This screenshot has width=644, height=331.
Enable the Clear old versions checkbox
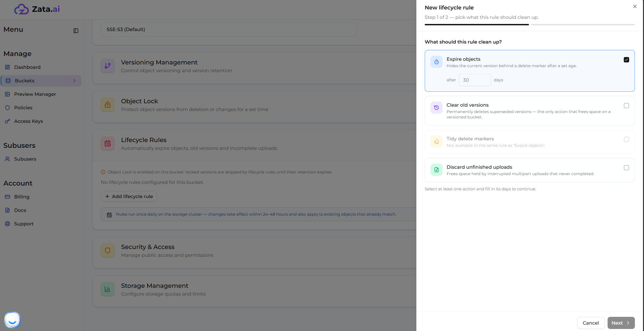[x=626, y=106]
